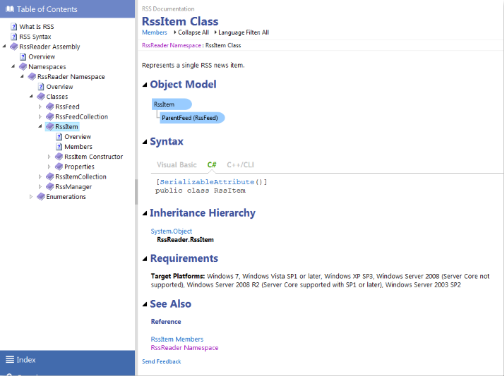
Task: Open the RssItem Members link
Action: (177, 339)
